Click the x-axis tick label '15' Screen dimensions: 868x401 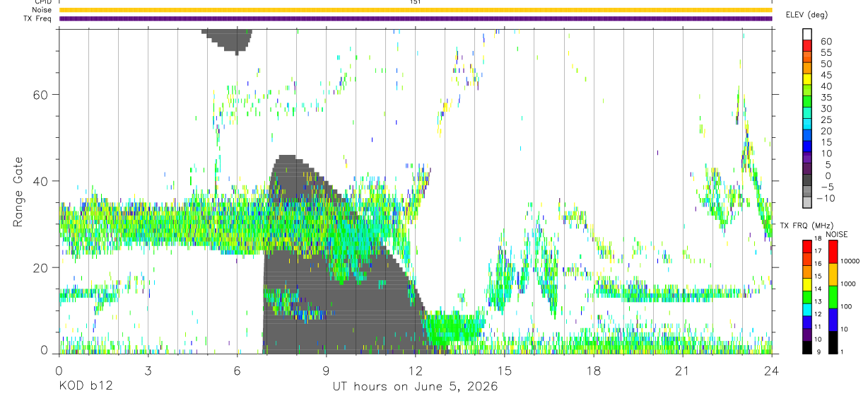[505, 371]
